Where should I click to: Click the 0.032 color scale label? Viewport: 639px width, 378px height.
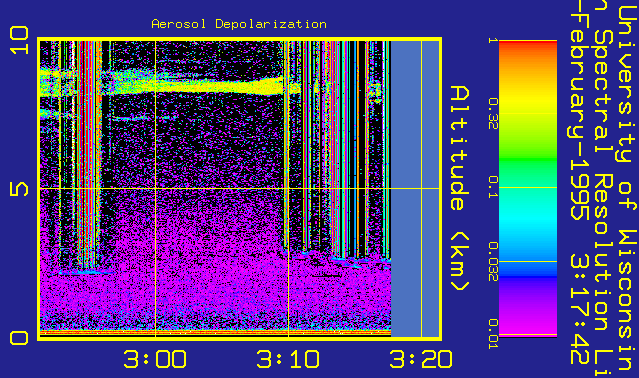click(493, 261)
